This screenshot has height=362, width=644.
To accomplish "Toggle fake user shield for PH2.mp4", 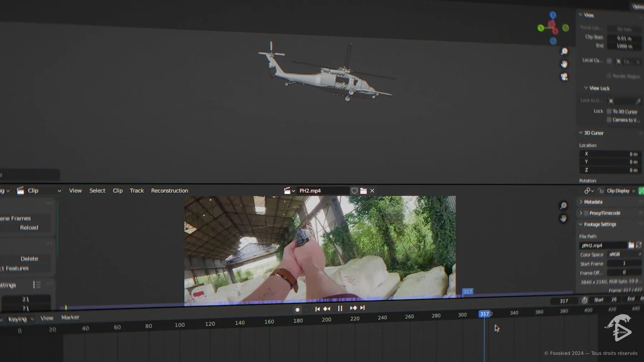I will [x=354, y=191].
